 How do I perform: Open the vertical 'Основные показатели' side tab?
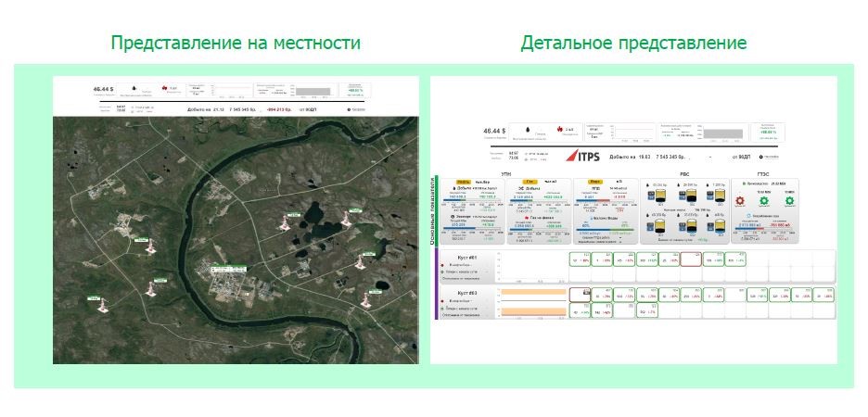click(x=433, y=210)
